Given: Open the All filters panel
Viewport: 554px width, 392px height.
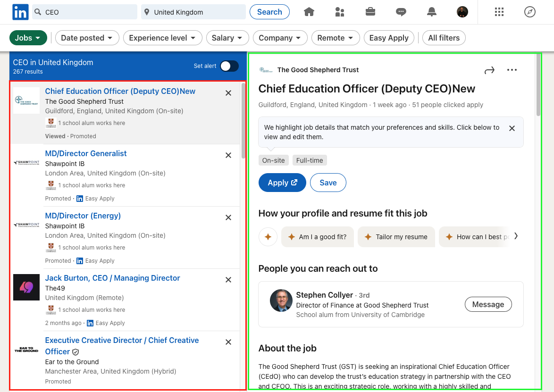Looking at the screenshot, I should (x=444, y=38).
